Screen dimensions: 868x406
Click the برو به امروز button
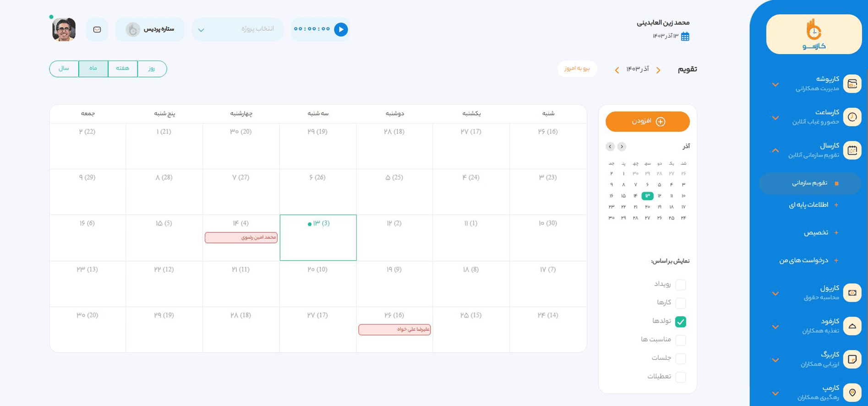[x=577, y=69]
